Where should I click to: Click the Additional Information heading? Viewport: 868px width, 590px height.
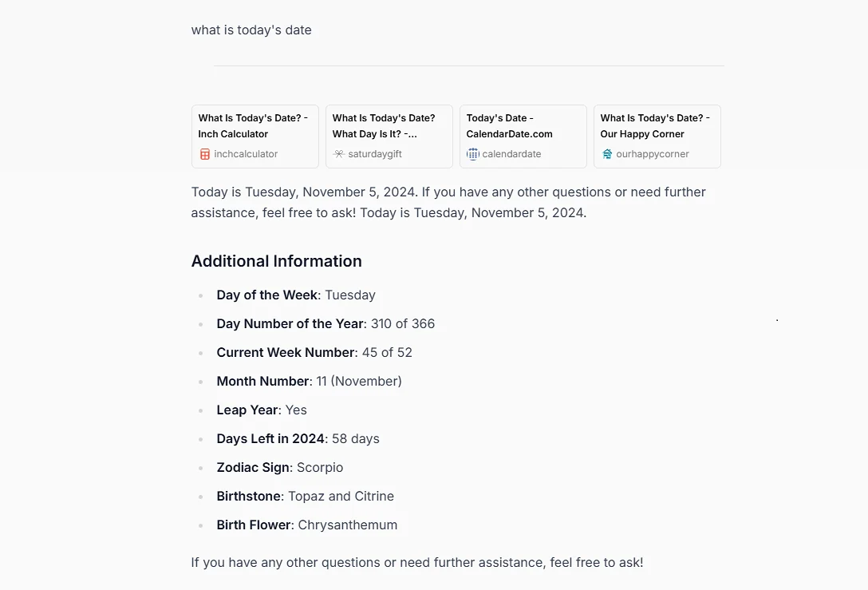click(276, 261)
